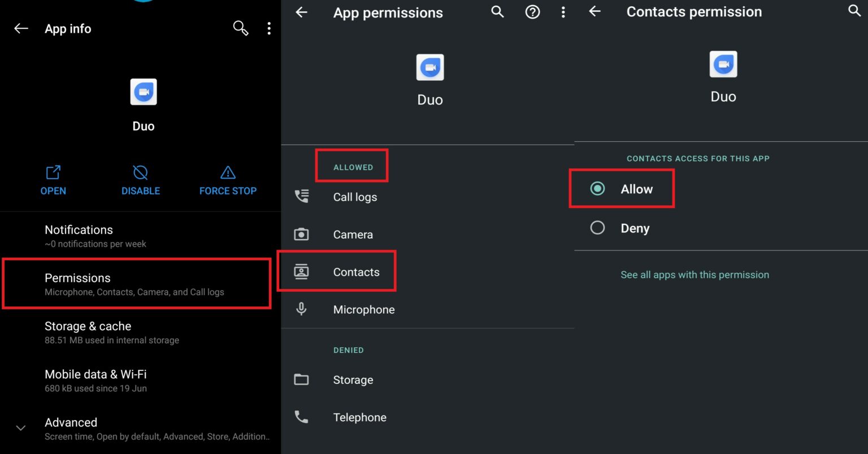Tap the Duo app icon on App info screen
Viewport: 868px width, 454px height.
[143, 92]
